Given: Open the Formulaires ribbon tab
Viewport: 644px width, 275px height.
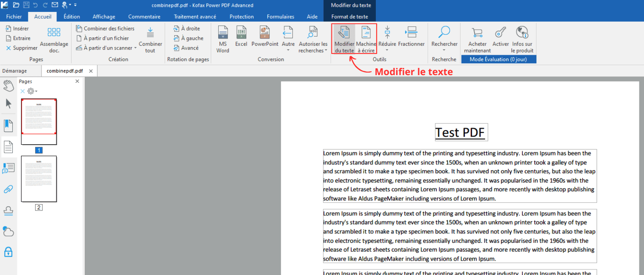Looking at the screenshot, I should pyautogui.click(x=280, y=17).
